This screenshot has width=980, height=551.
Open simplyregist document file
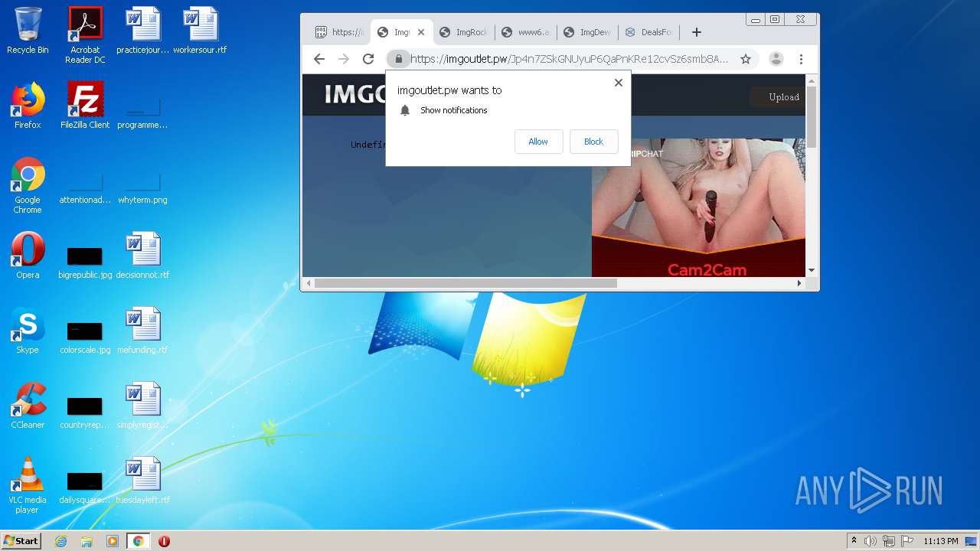pos(142,406)
